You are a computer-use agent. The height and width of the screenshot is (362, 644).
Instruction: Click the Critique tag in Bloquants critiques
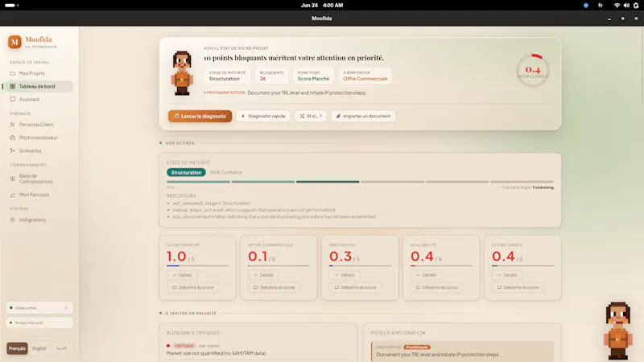(x=184, y=346)
